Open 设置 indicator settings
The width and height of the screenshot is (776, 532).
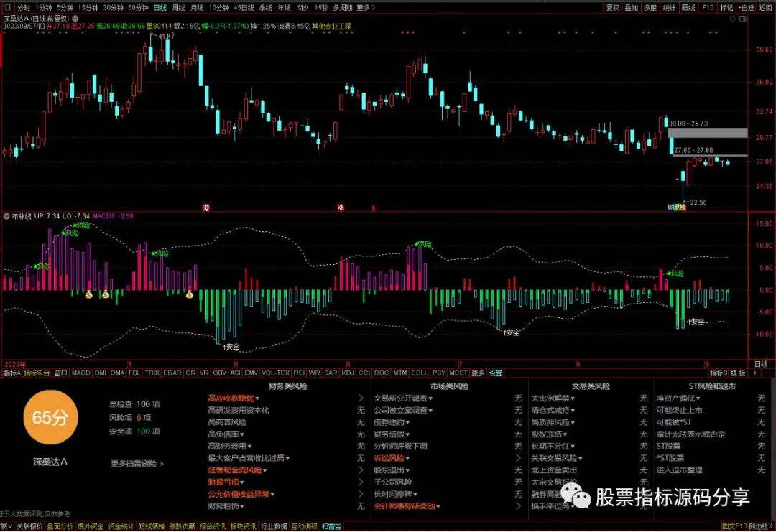tap(495, 373)
